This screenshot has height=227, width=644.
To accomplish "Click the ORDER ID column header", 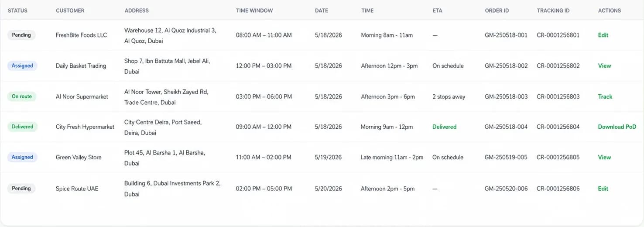I will click(497, 10).
